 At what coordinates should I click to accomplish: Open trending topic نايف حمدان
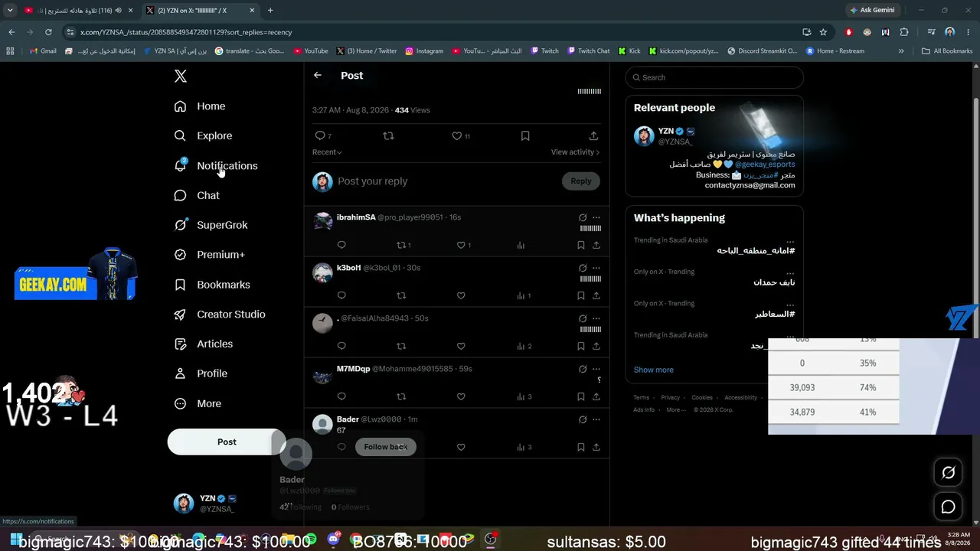point(774,282)
